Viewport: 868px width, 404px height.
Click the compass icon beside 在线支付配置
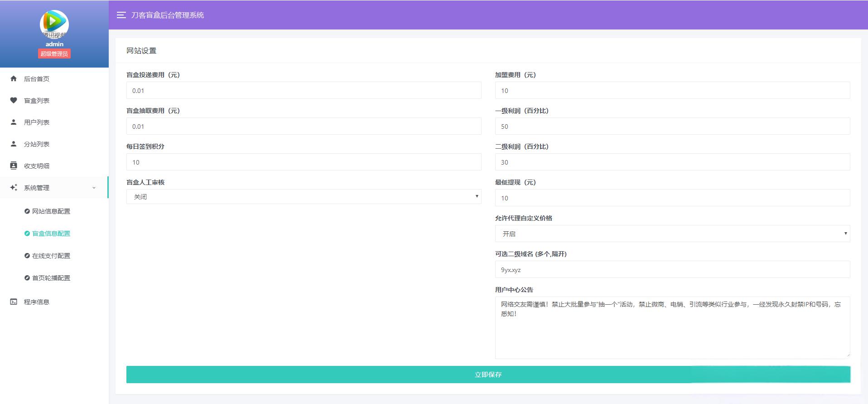coord(27,256)
